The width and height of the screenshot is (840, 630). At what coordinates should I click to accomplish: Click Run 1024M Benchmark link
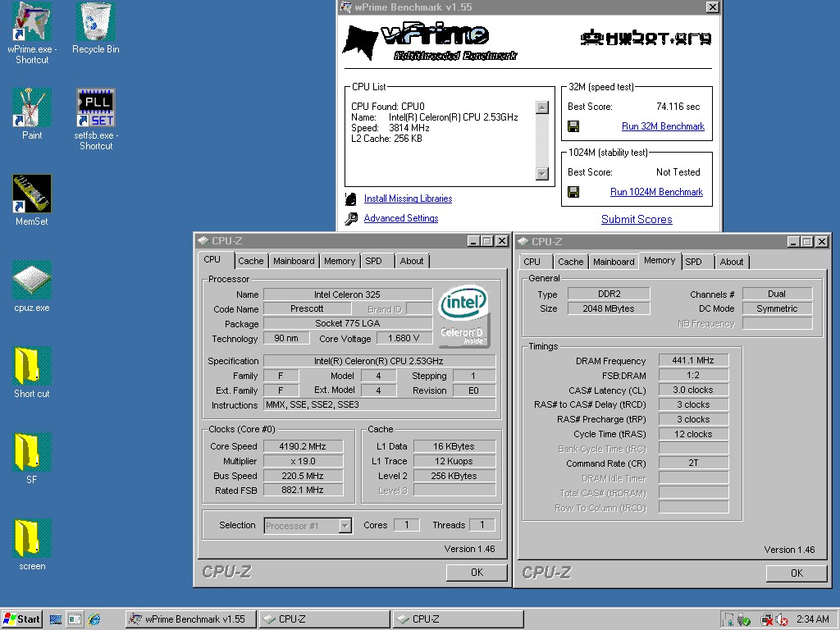657,192
